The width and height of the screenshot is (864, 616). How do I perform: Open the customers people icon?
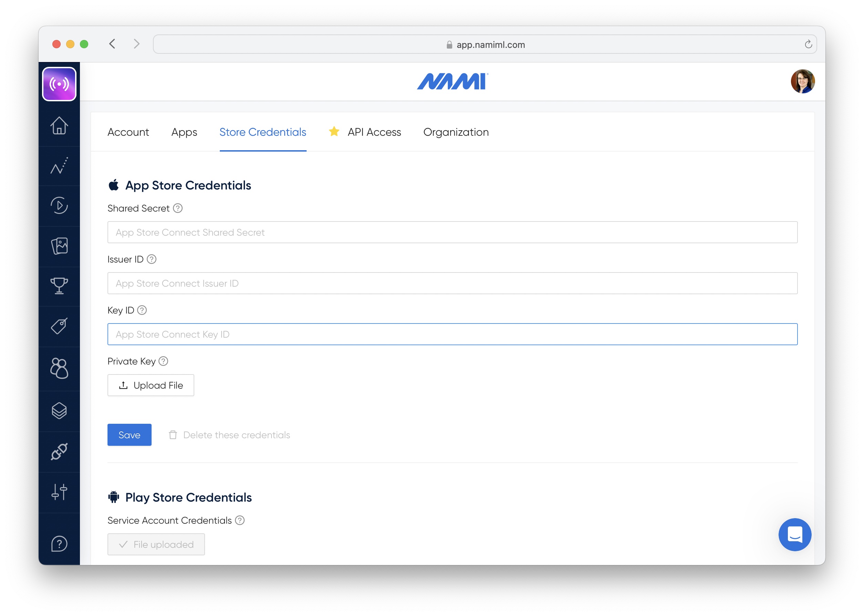tap(59, 368)
